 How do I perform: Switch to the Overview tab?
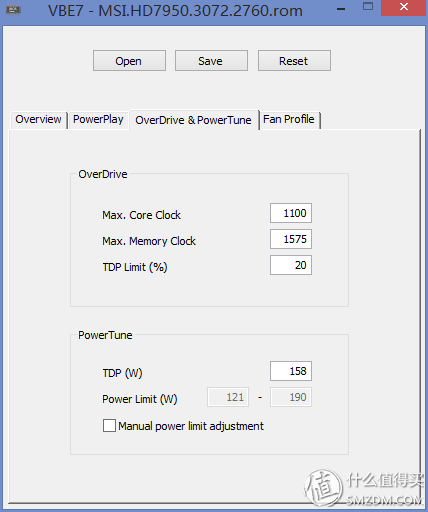click(38, 119)
